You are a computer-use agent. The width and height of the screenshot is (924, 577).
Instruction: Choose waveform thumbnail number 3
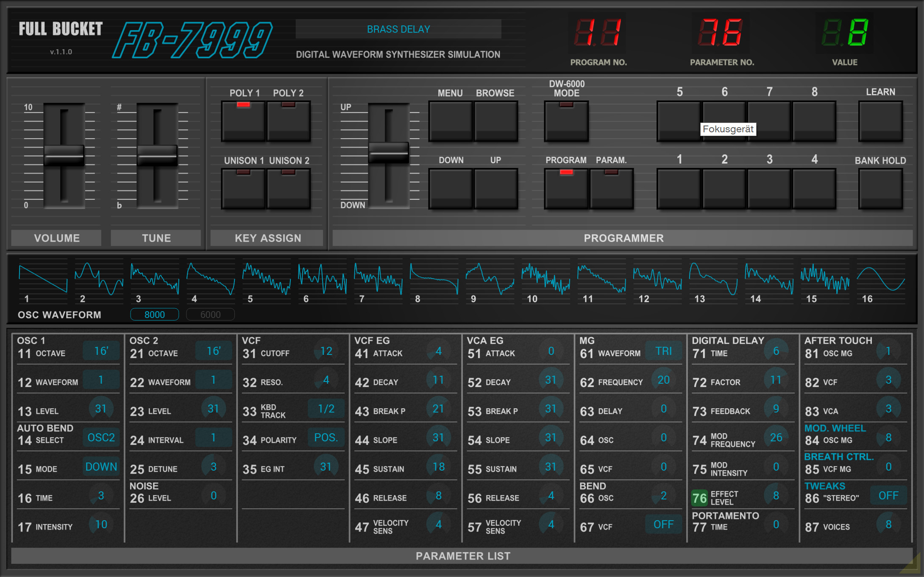pos(155,279)
